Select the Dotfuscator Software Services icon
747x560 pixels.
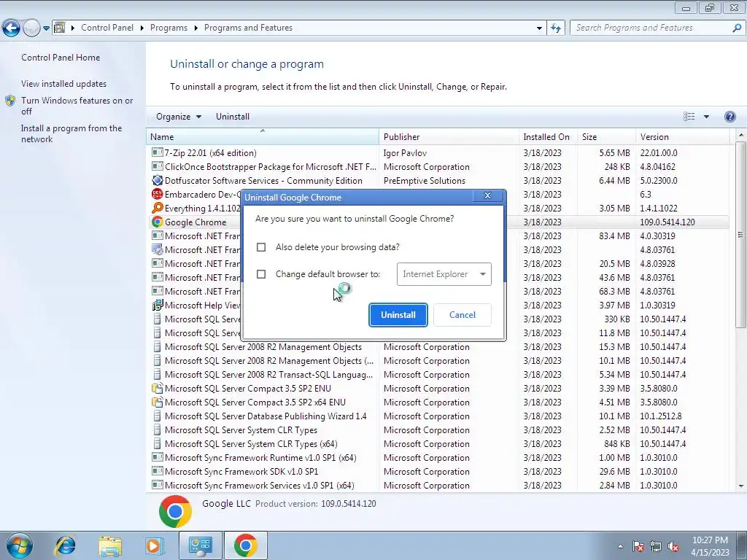pyautogui.click(x=158, y=181)
